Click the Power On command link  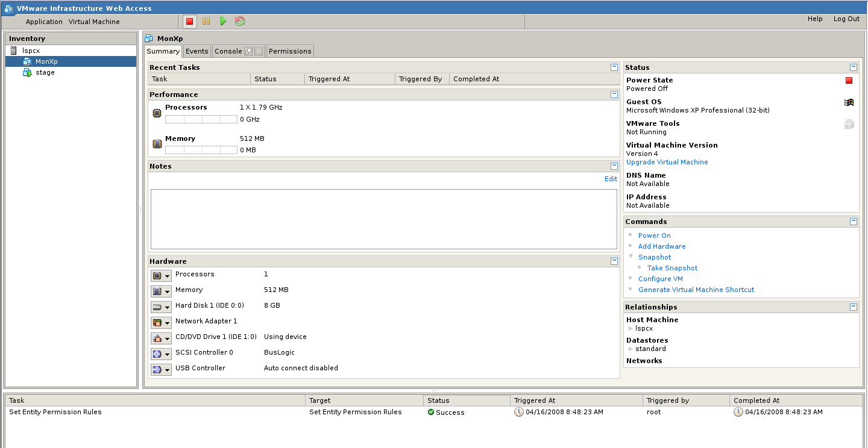(x=654, y=236)
